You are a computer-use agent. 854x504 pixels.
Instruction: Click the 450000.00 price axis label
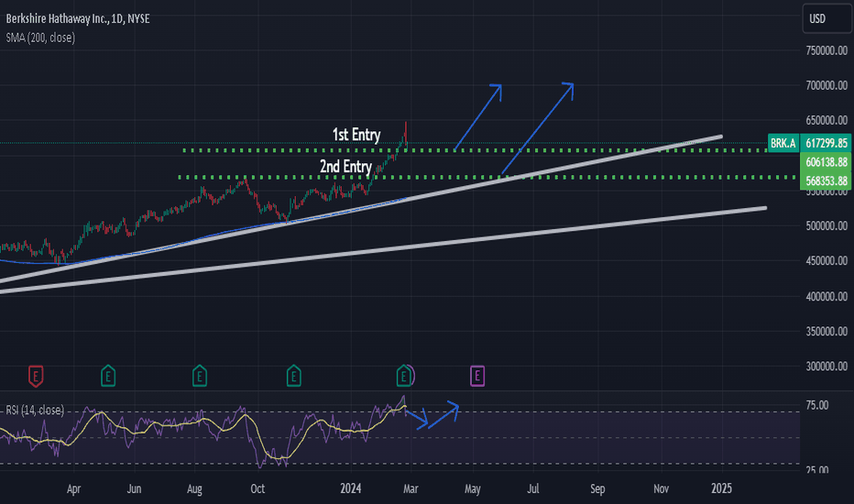tap(827, 261)
